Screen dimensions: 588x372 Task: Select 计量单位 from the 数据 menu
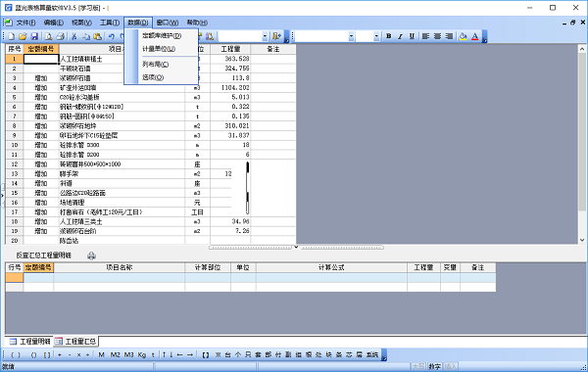click(159, 49)
